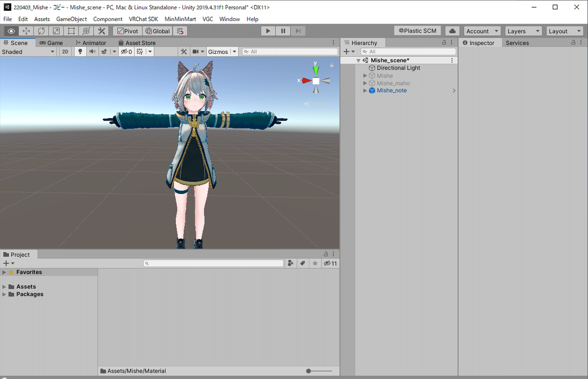Select the View (eye) tool

tap(12, 31)
